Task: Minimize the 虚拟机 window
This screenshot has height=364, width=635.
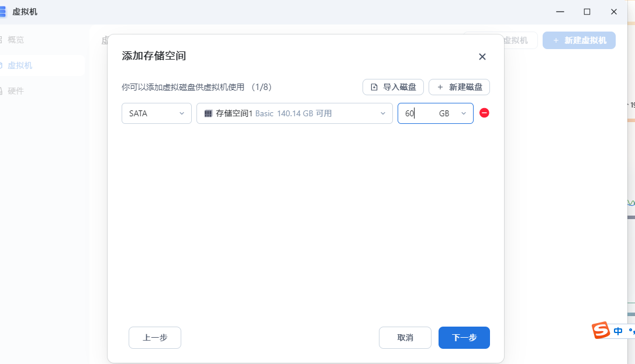Action: 560,12
